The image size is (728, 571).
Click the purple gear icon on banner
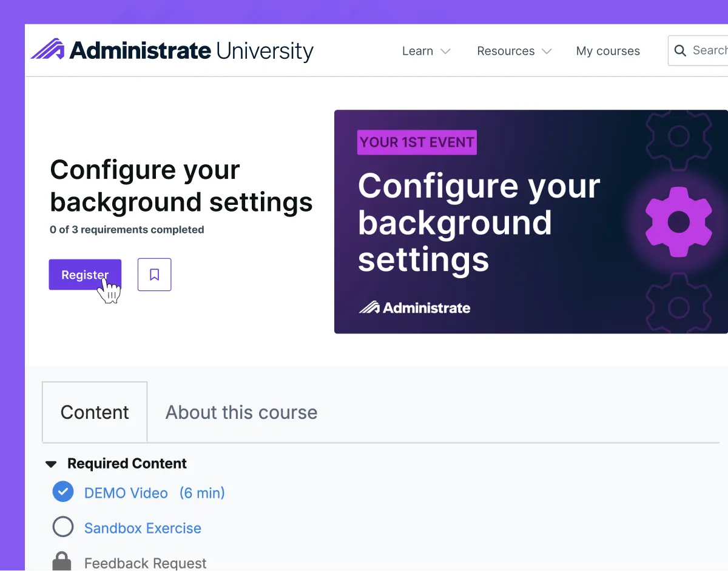pos(678,223)
